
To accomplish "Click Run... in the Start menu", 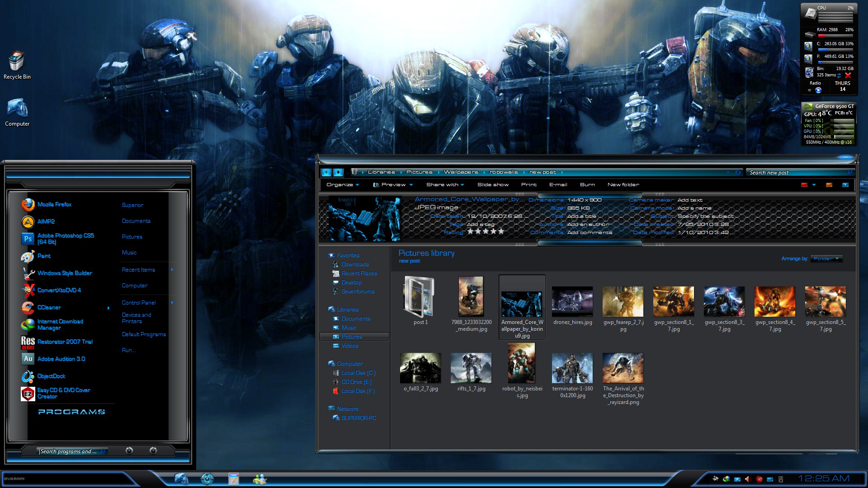I will click(x=129, y=350).
